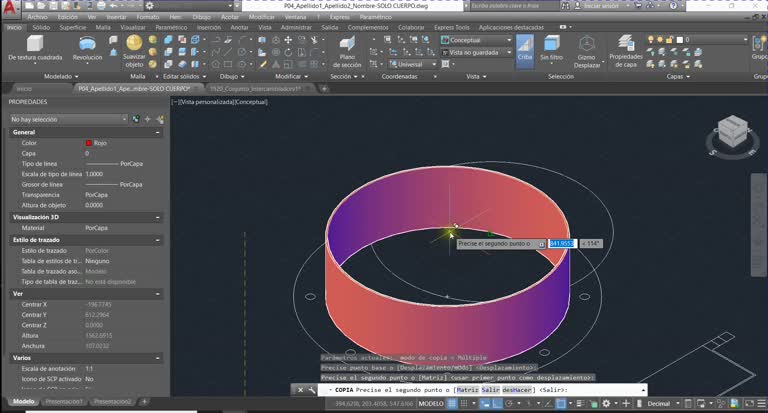Click the dynamic distance input field
Screen dimensions: 768x413
click(562, 243)
